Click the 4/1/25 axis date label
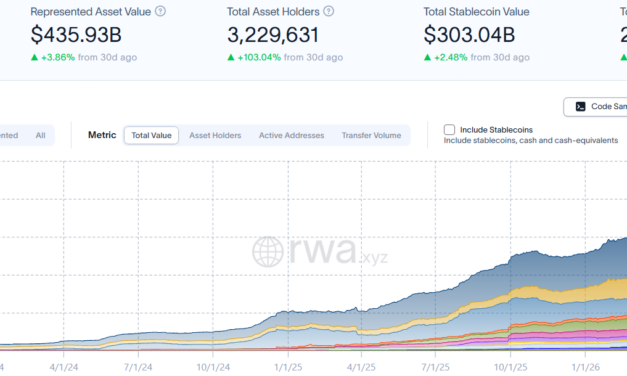 click(x=361, y=367)
